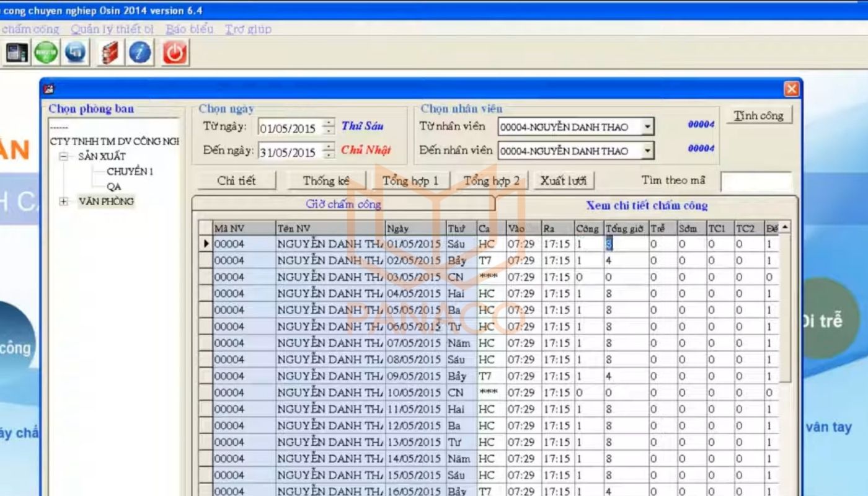Viewport: 868px width, 496px height.
Task: Click the Đến ngày date field
Action: [290, 152]
